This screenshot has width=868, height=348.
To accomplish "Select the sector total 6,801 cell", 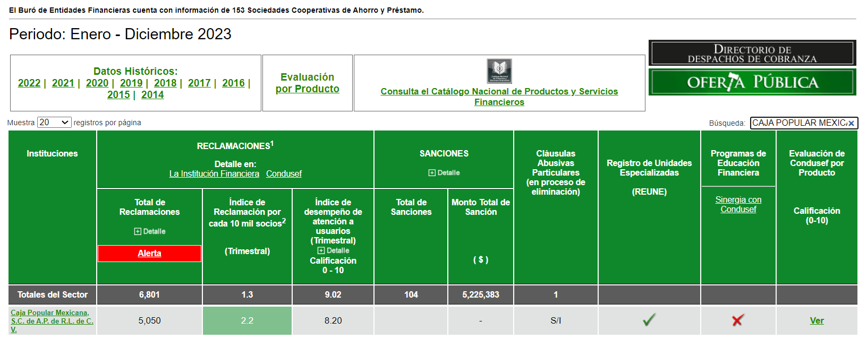I will click(149, 295).
